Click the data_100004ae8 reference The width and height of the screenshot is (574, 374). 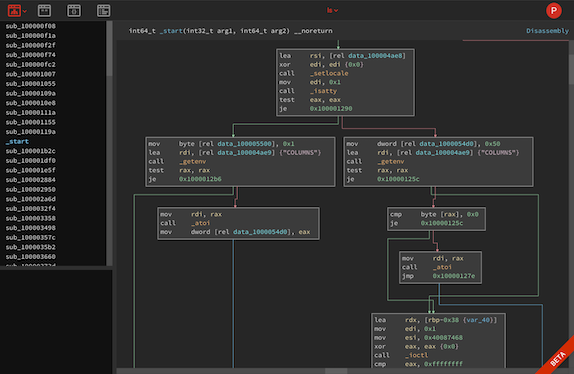375,56
